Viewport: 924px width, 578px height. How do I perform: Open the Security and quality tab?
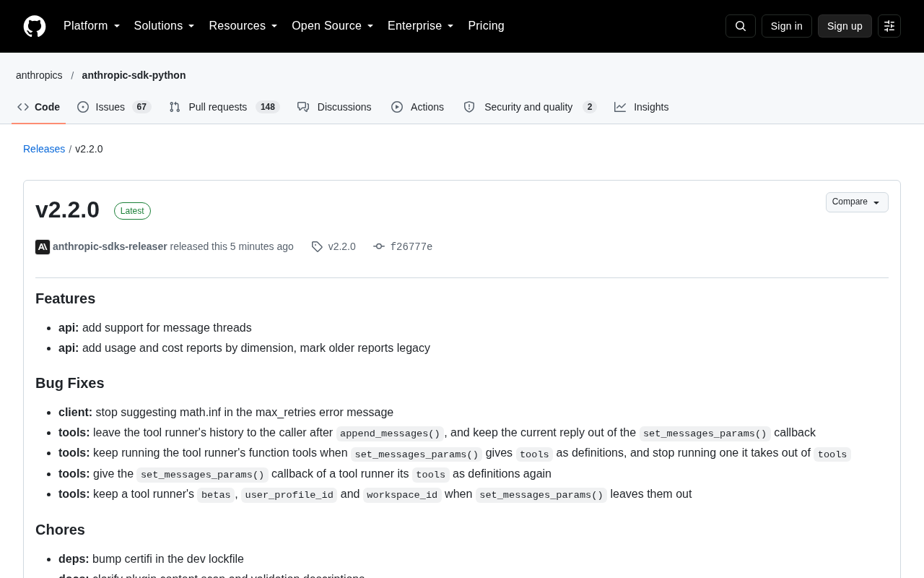pos(530,107)
